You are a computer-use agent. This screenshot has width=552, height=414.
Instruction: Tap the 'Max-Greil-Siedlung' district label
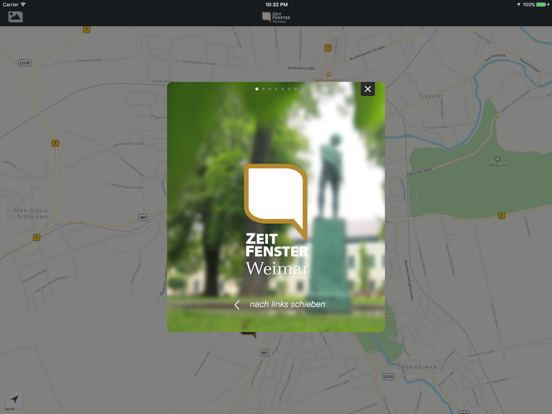coord(32,213)
